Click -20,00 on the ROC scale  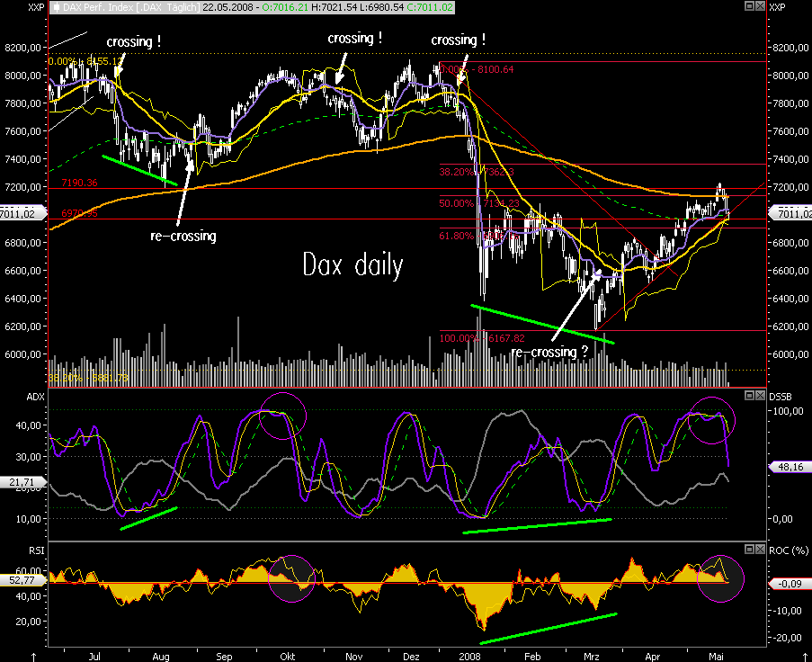[x=789, y=638]
